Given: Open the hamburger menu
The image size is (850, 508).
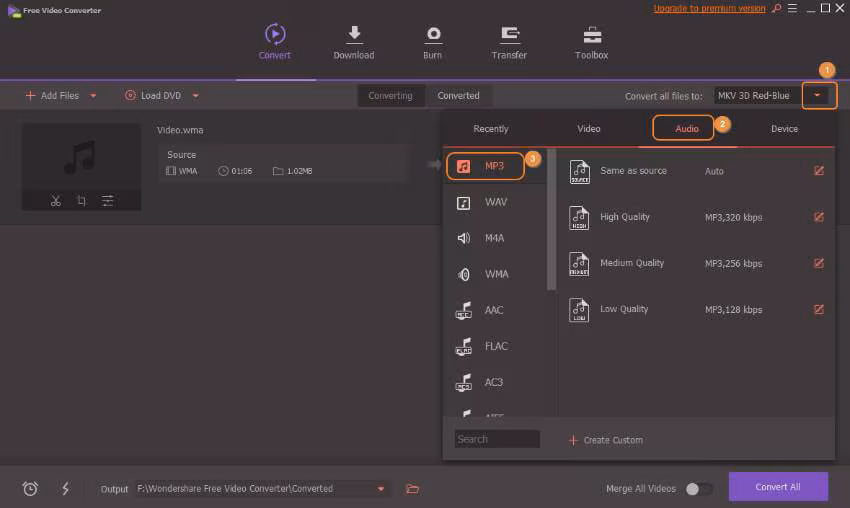Looking at the screenshot, I should click(793, 8).
